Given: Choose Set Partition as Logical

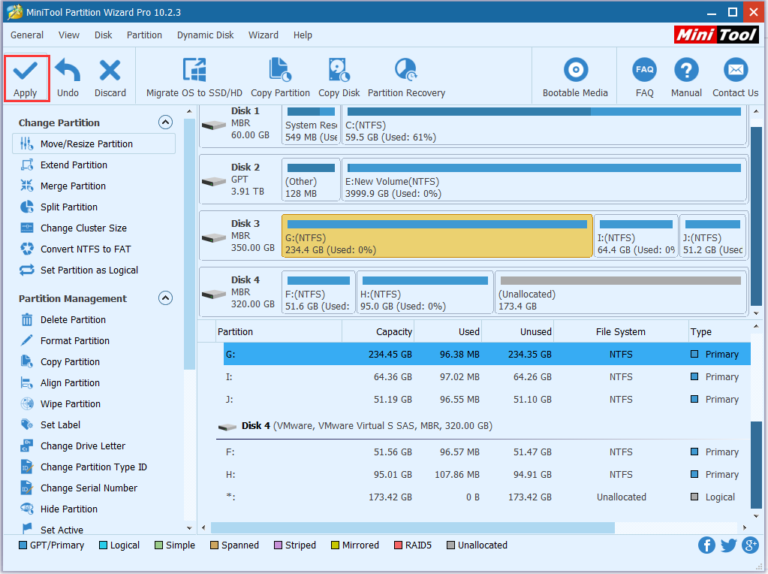Looking at the screenshot, I should point(89,270).
